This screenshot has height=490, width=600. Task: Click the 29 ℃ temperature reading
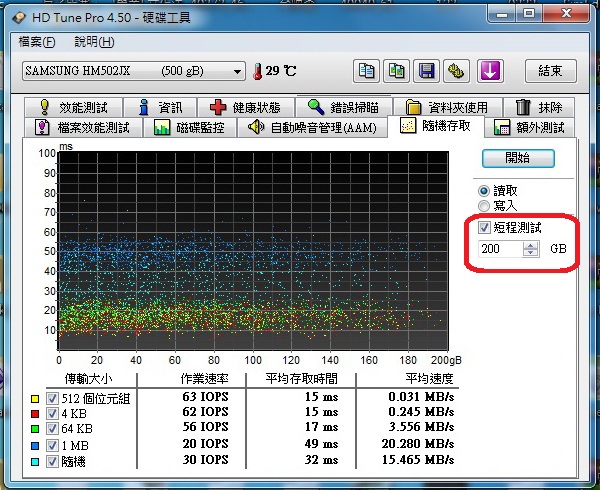click(x=281, y=71)
